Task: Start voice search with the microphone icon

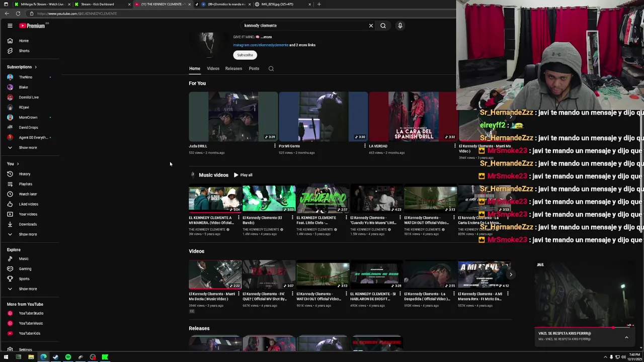Action: click(x=400, y=26)
